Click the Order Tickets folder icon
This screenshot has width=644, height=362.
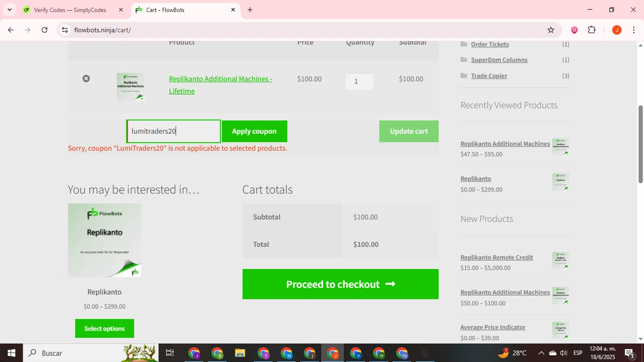pos(464,44)
